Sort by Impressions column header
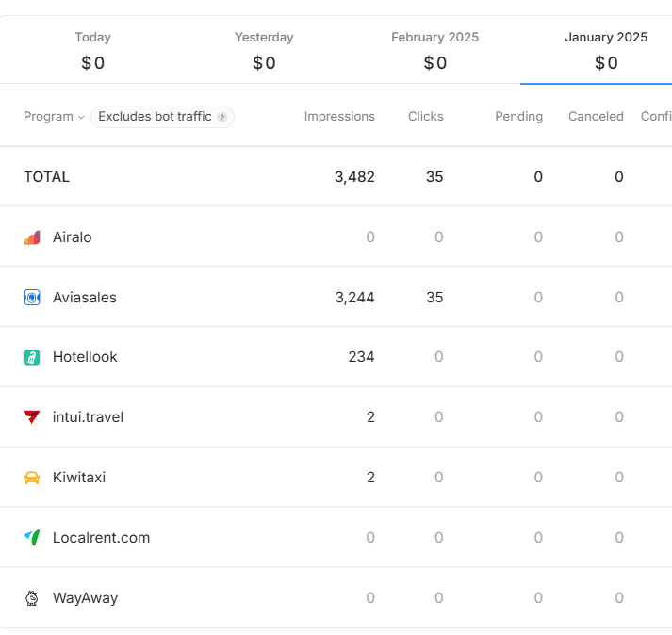This screenshot has height=635, width=672. click(x=339, y=117)
